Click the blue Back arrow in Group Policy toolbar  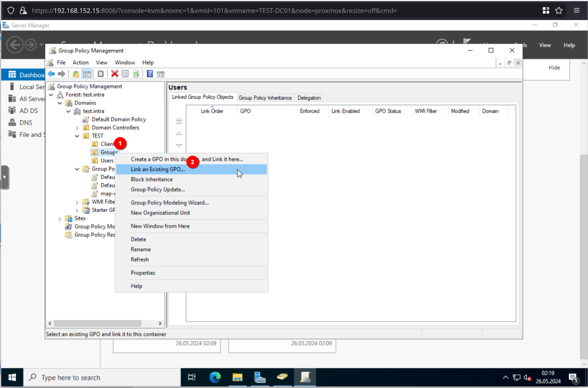tap(51, 74)
